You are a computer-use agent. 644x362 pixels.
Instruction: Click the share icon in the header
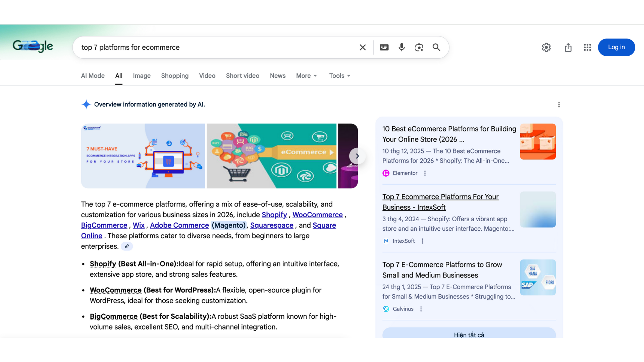[568, 47]
